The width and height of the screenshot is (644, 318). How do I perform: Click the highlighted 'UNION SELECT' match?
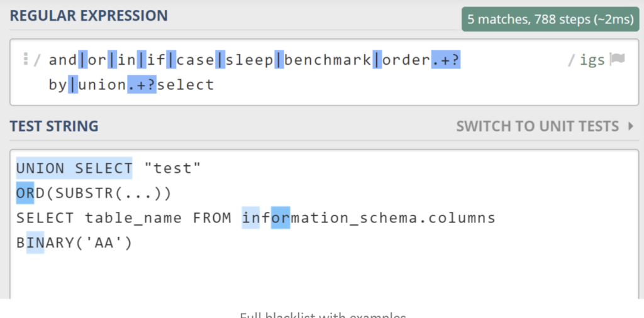pos(74,168)
